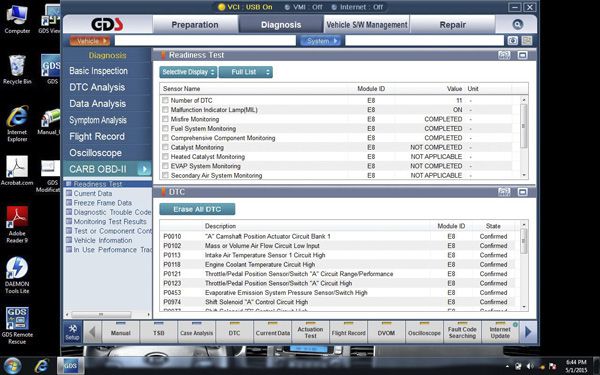Check the Misfire Monitoring checkbox
This screenshot has height=375, width=600.
point(165,119)
